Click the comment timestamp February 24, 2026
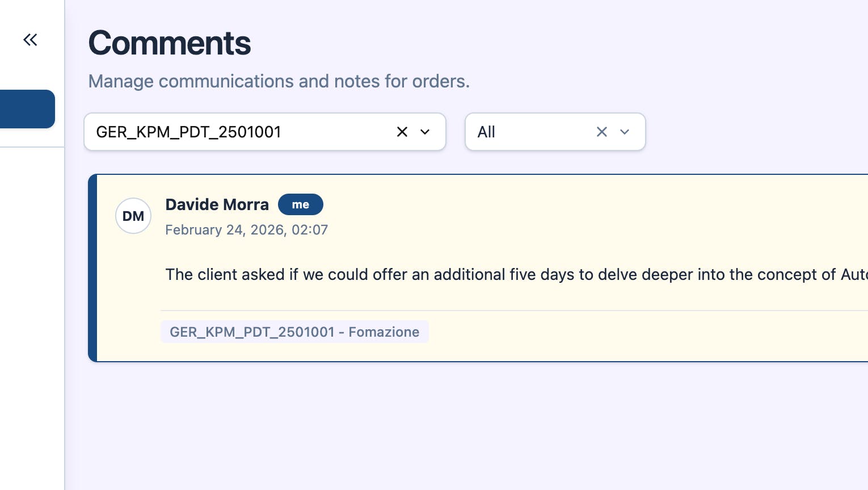 246,230
